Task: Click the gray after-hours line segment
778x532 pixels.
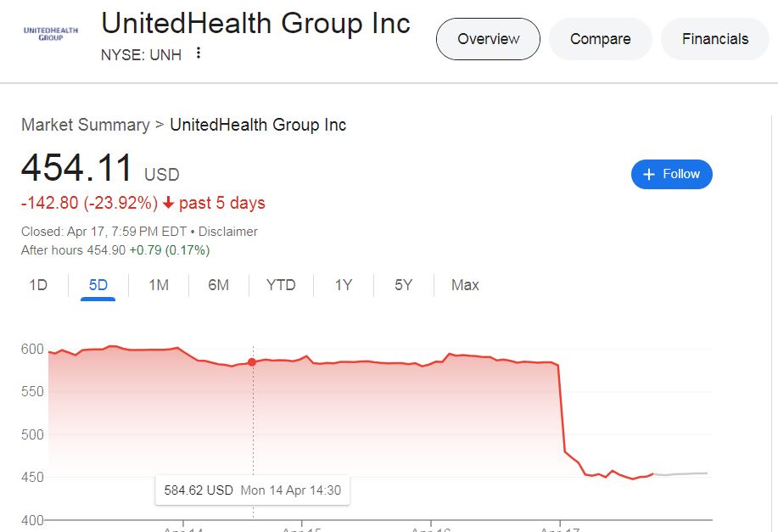Action: 683,473
